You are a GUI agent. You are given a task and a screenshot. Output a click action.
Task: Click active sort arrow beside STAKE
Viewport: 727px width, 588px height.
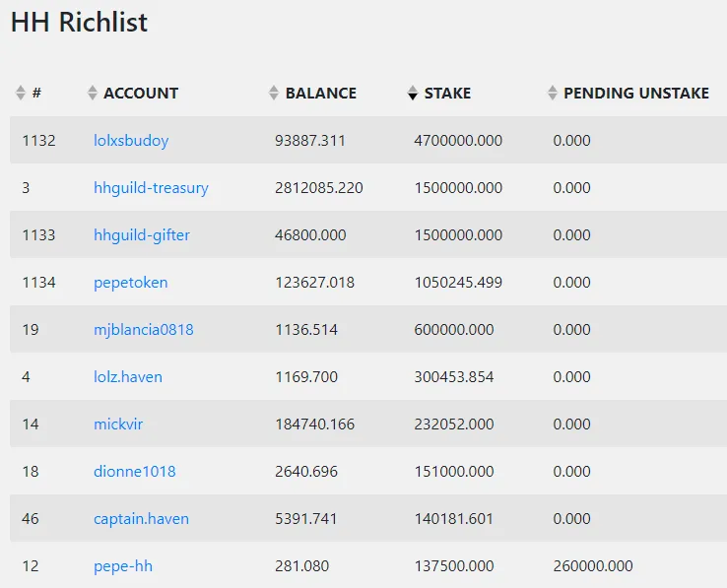[x=413, y=94]
